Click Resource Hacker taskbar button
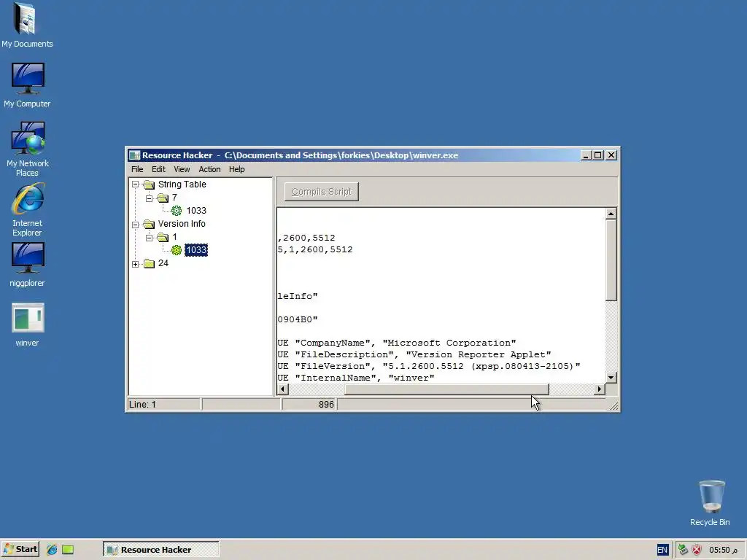The image size is (747, 560). click(x=161, y=550)
